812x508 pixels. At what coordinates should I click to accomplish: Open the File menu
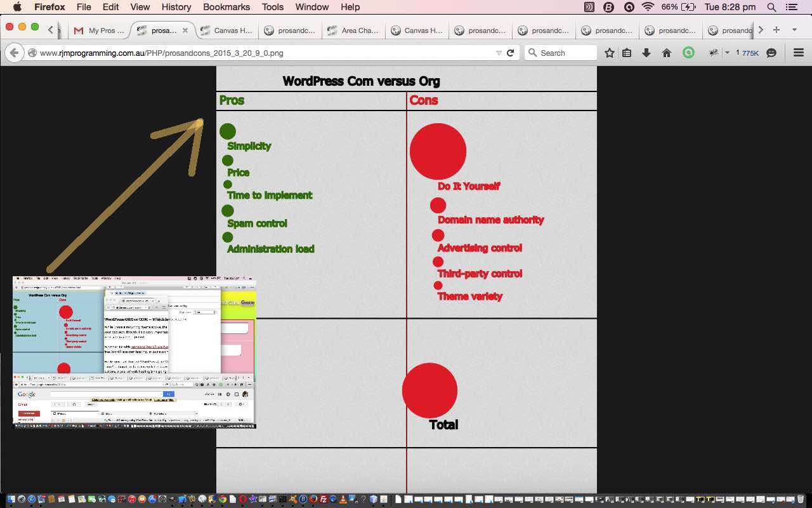[84, 7]
